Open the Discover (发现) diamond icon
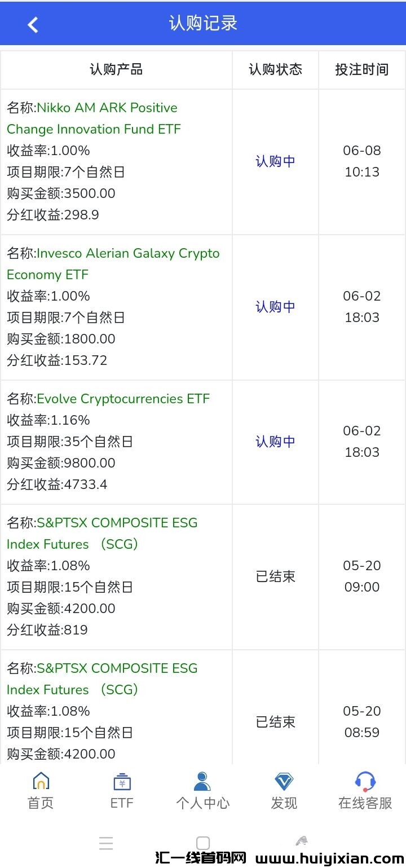Screen dimensions: 406x868 point(284,782)
